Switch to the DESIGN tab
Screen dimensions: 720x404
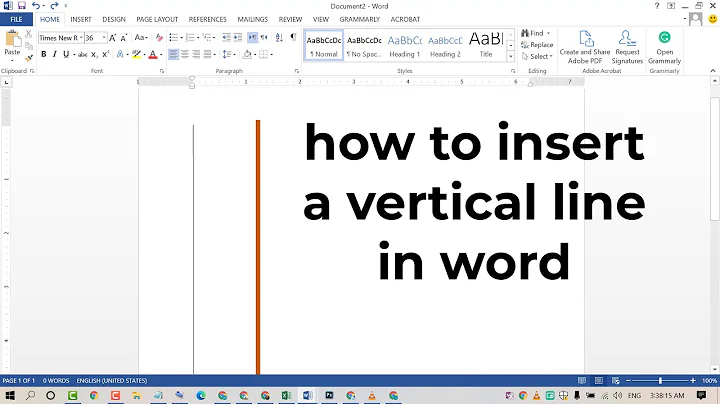[114, 19]
